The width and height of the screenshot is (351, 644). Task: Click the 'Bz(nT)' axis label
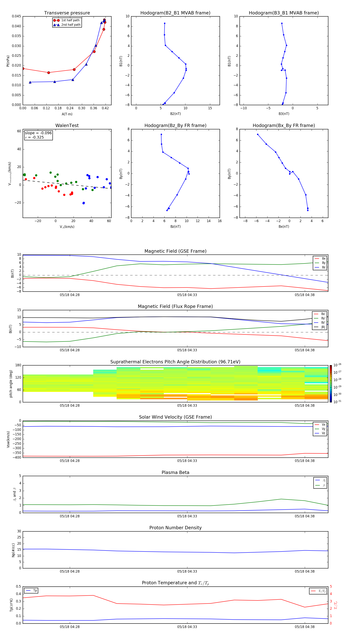[175, 227]
